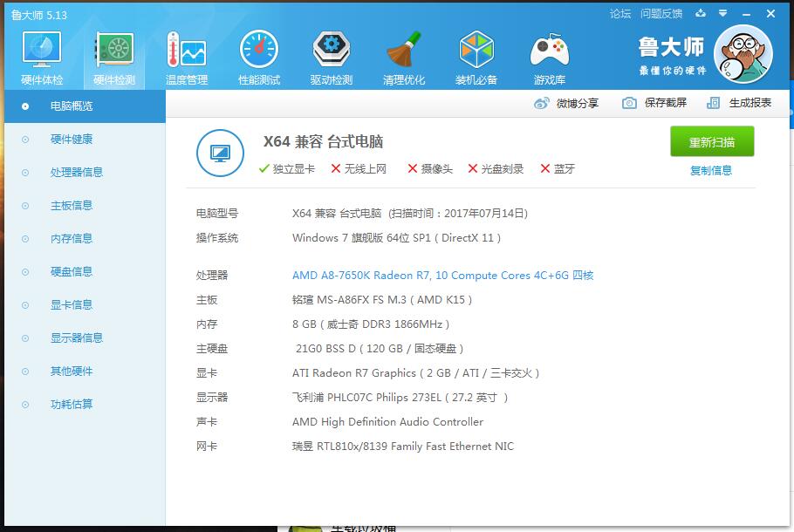The image size is (794, 532).
Task: Click 复制信息 copy info link
Action: [711, 171]
